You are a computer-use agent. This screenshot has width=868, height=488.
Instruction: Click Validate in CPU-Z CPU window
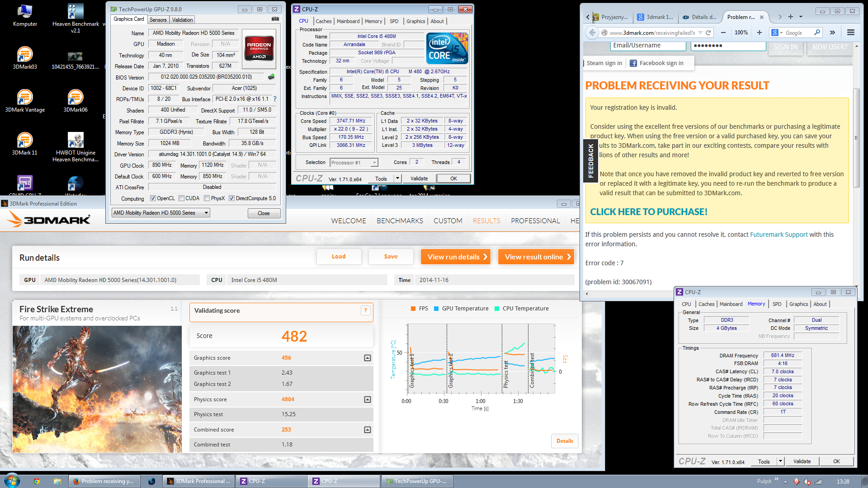pyautogui.click(x=419, y=178)
